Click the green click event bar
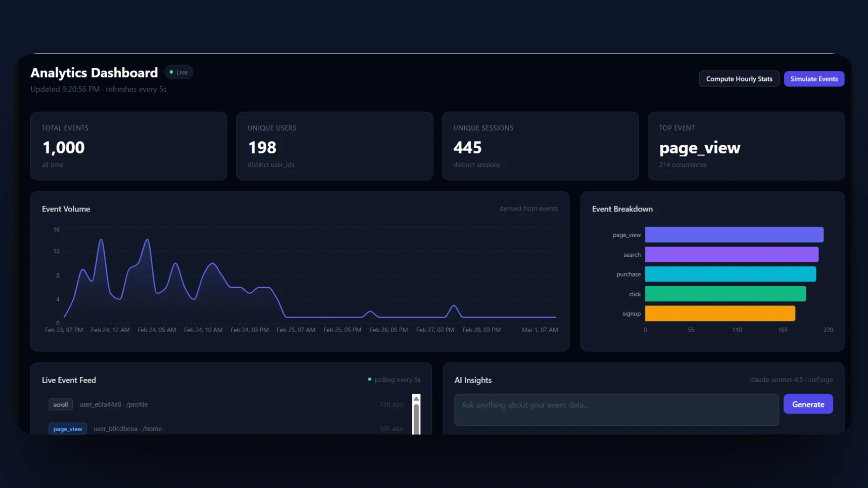Screen dimensions: 868x488 725,294
